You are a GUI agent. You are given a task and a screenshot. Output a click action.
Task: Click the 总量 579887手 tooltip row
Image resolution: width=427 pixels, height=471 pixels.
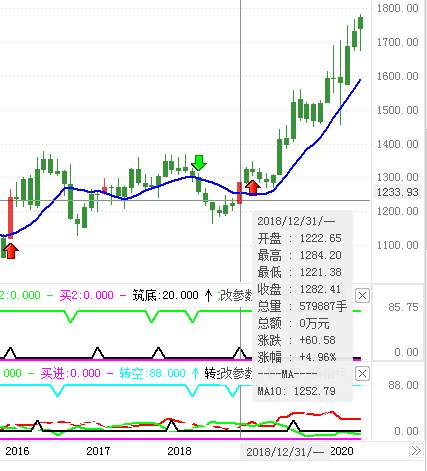(302, 306)
